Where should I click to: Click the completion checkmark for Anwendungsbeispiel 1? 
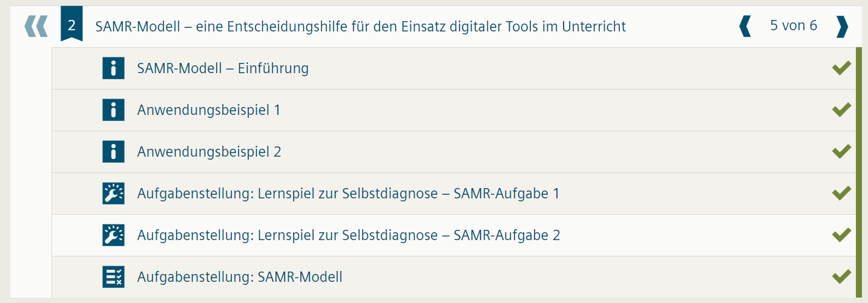tap(841, 110)
